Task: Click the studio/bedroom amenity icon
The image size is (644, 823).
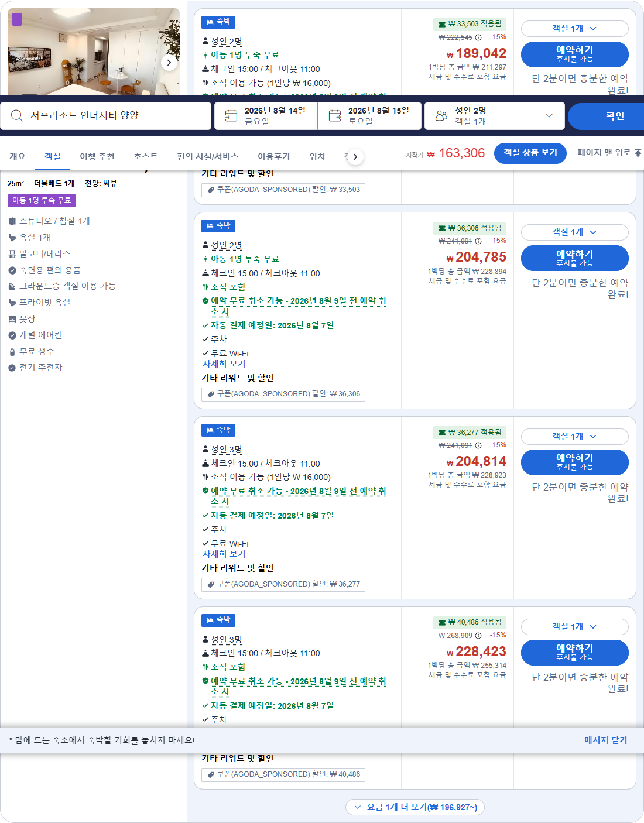Action: 12,221
